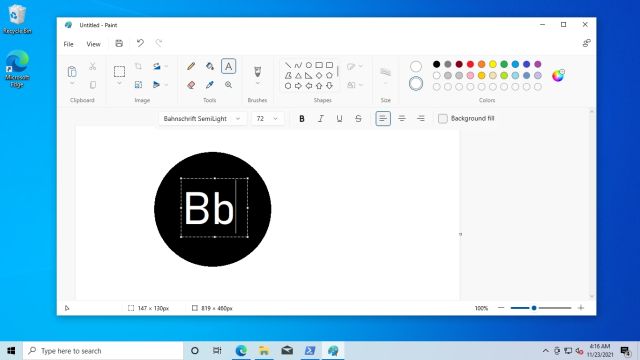Select the Curve shape
Viewport: 640px width, 360px height.
(298, 65)
